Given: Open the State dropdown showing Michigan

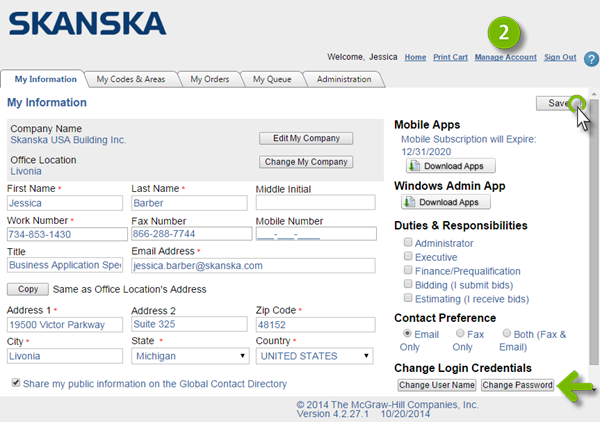Looking at the screenshot, I should tap(190, 356).
